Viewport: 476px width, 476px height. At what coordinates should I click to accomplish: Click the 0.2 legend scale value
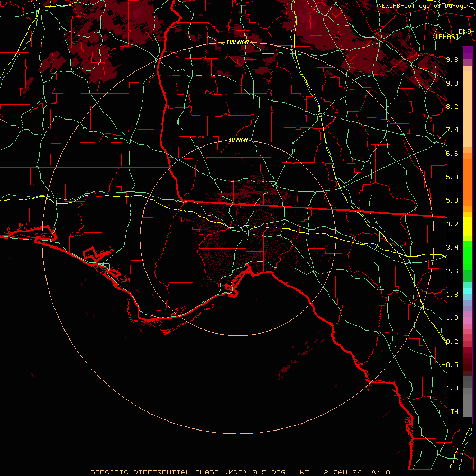tap(452, 342)
